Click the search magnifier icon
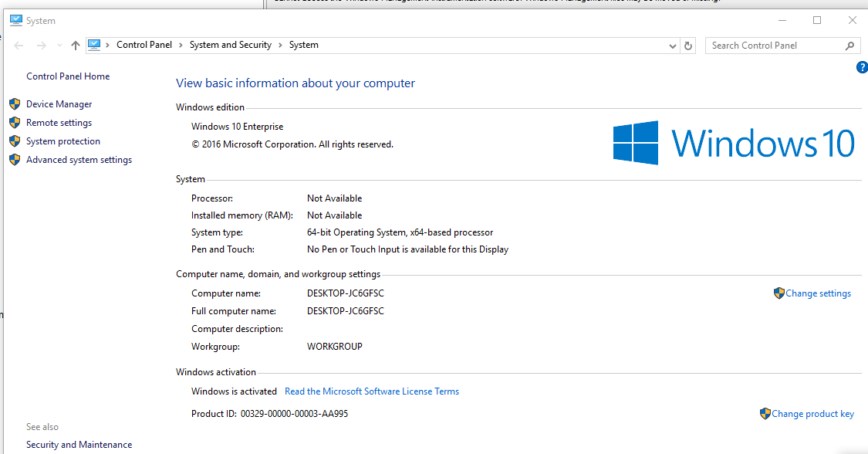This screenshot has height=454, width=868. [849, 46]
